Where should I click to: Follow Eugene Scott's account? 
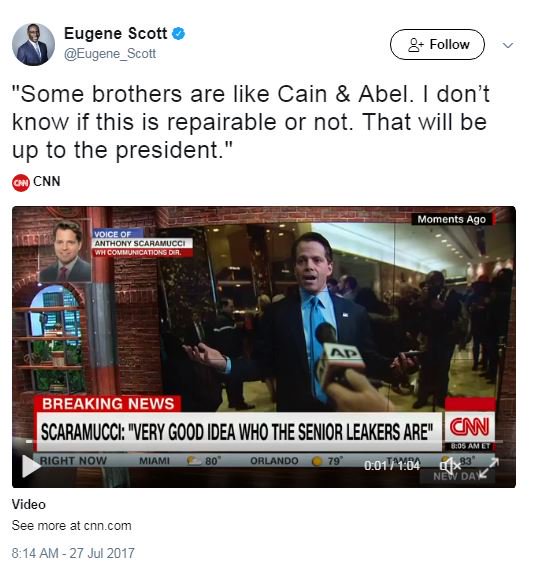click(x=437, y=45)
